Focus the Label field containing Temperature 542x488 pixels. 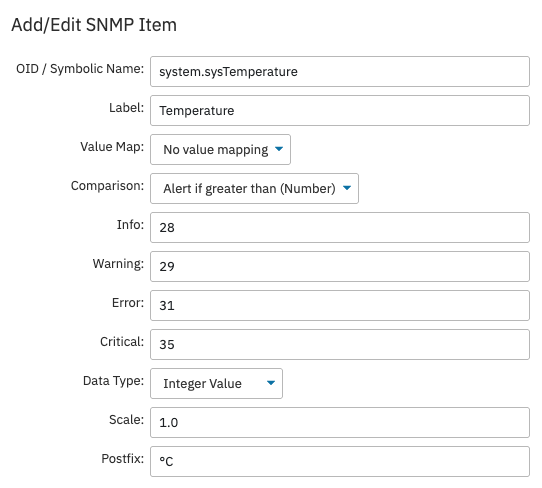pyautogui.click(x=340, y=111)
